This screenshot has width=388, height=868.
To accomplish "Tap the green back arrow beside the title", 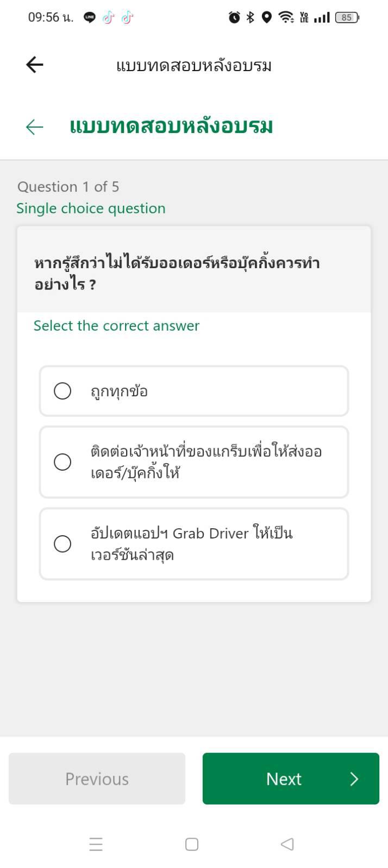I will click(34, 127).
